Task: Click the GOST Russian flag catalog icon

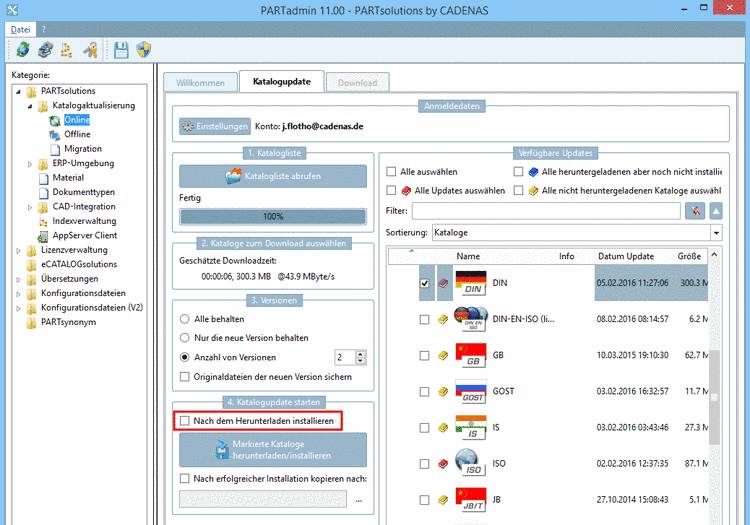Action: click(471, 392)
